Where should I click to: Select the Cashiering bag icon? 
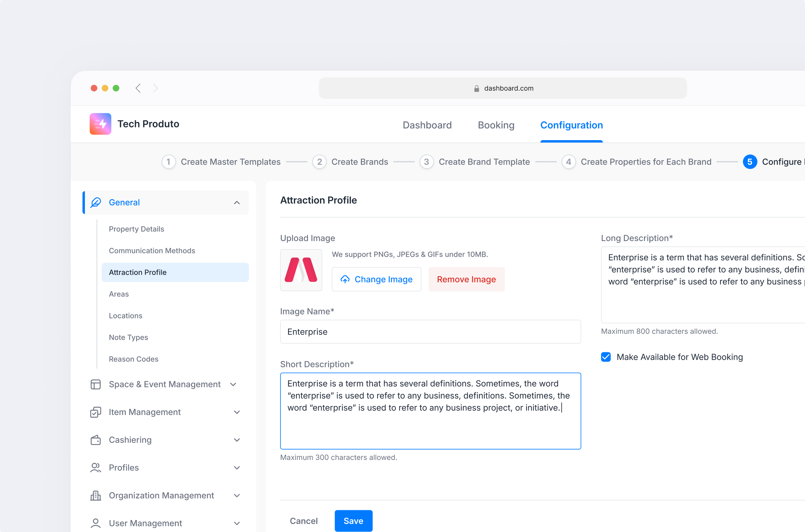96,440
